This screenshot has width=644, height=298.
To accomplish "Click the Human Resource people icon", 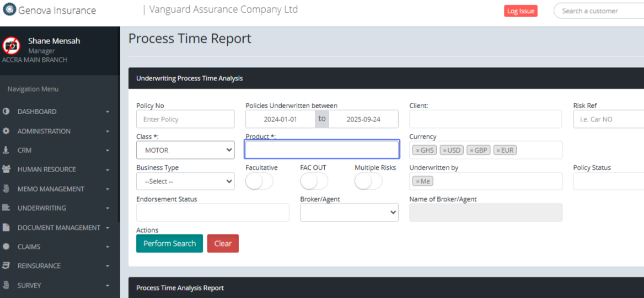I will coord(6,169).
